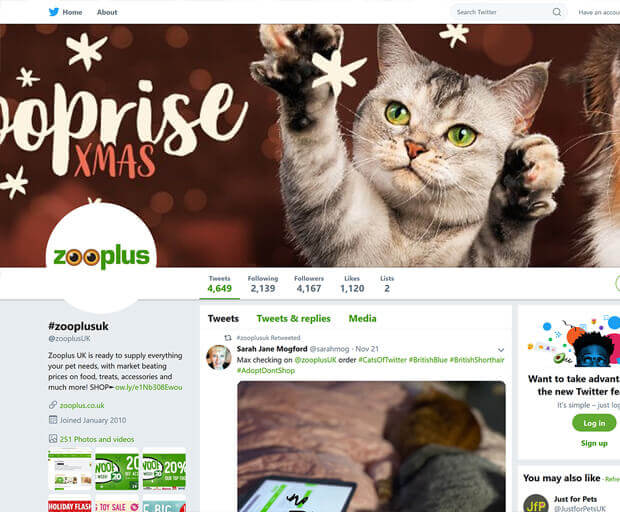The image size is (620, 512).
Task: Click the Just for Pets avatar
Action: coord(536,503)
